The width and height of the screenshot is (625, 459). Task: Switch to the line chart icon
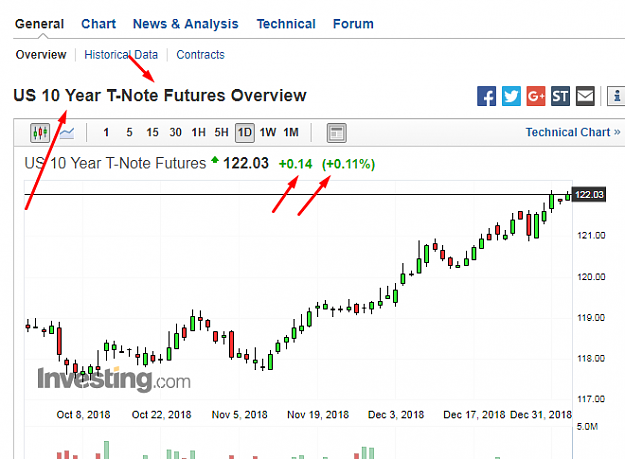(67, 133)
